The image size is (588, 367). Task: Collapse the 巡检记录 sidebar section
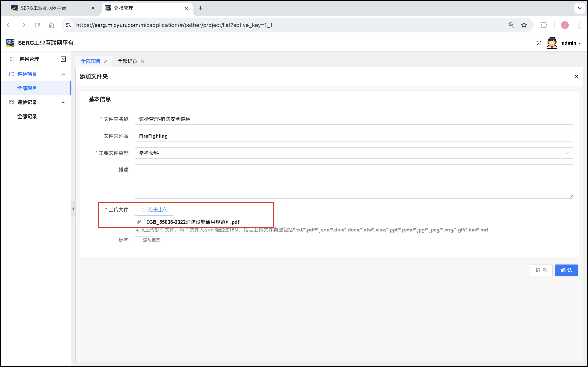(x=63, y=102)
